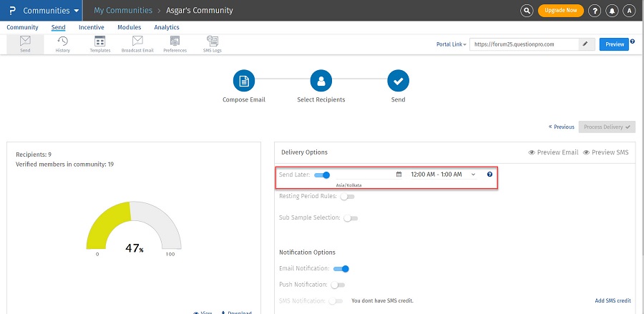This screenshot has width=644, height=314.
Task: Open the Templates toolbar icon
Action: pos(99,44)
